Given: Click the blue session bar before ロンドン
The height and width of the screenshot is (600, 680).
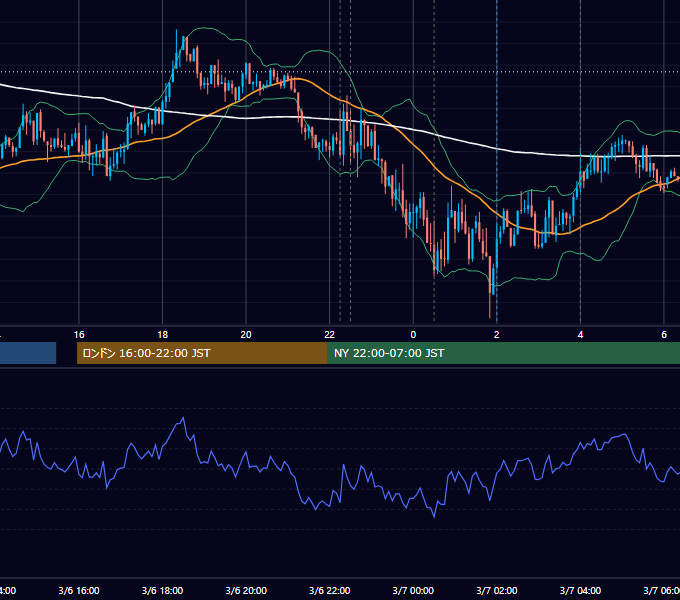Looking at the screenshot, I should [28, 353].
